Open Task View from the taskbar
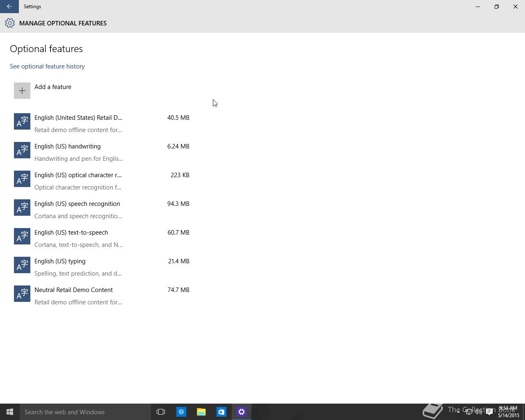Image resolution: width=525 pixels, height=420 pixels. (161, 412)
